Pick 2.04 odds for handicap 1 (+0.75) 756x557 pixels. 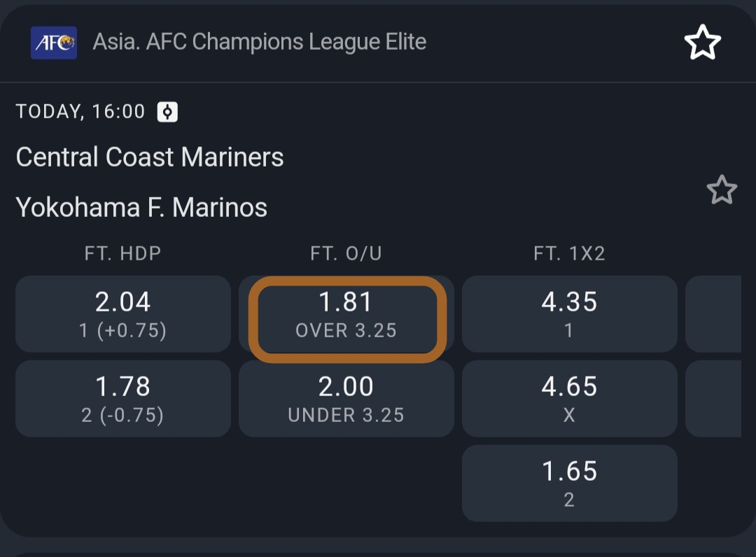point(123,313)
